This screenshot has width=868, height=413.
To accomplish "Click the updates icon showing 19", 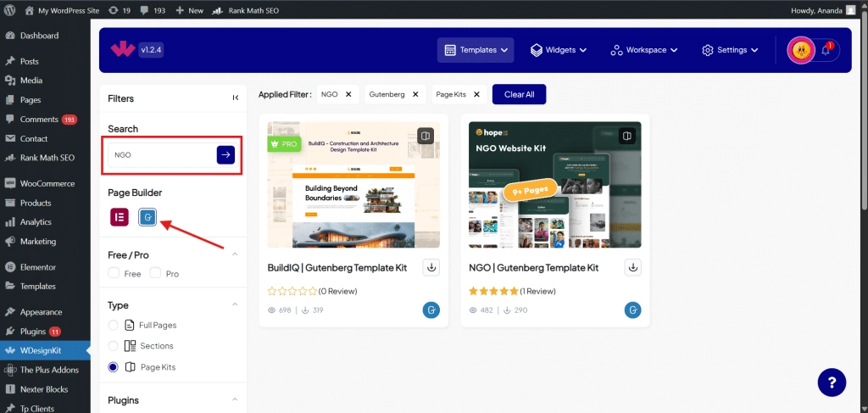I will tap(120, 10).
